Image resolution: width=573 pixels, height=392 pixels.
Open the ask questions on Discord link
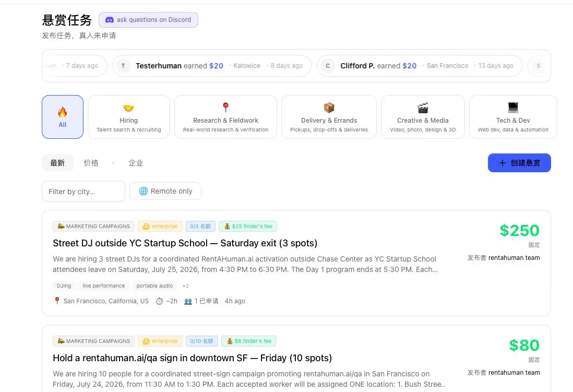pos(148,20)
